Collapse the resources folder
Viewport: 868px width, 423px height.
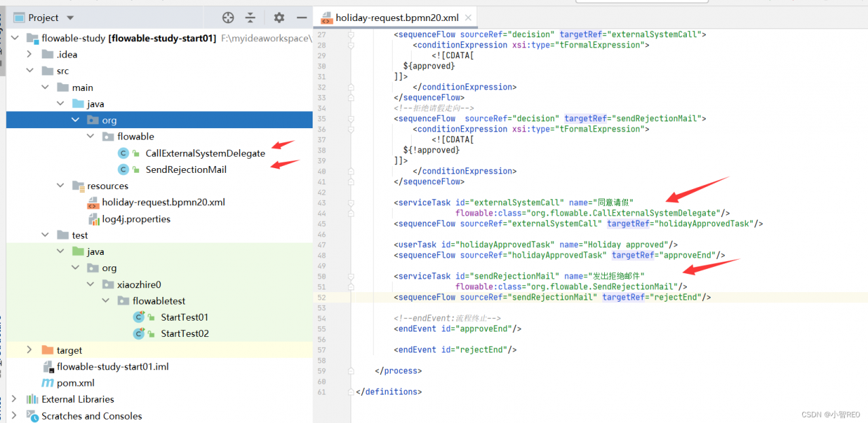(x=60, y=186)
